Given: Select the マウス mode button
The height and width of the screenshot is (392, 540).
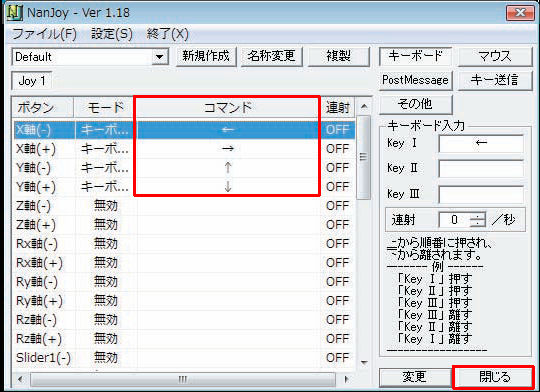Looking at the screenshot, I should pyautogui.click(x=495, y=56).
